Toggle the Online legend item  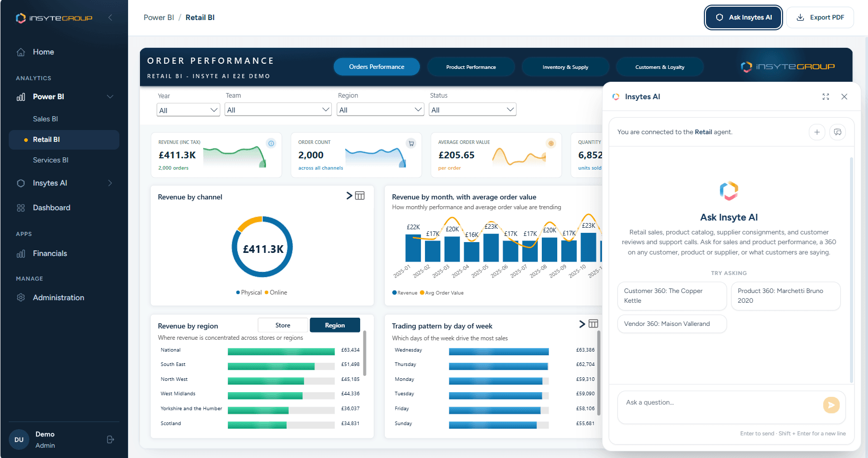tap(276, 292)
